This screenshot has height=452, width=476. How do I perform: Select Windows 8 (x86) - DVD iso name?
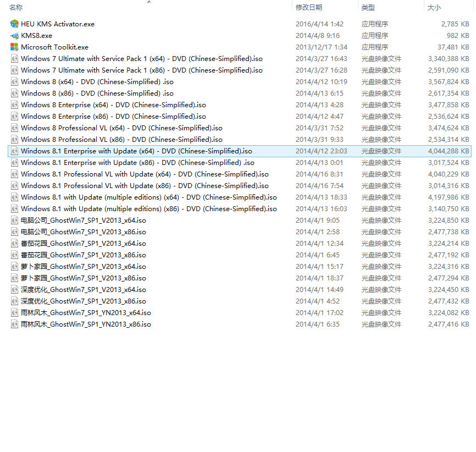tap(97, 93)
